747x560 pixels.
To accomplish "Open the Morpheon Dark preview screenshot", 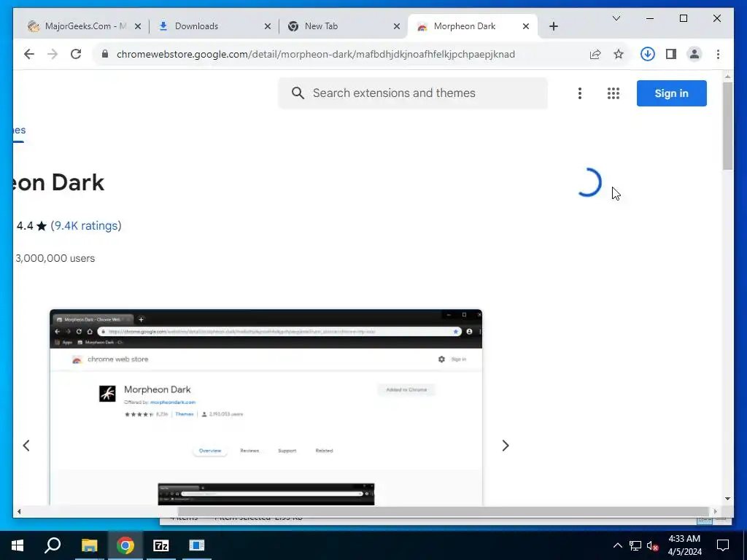I will [266, 407].
